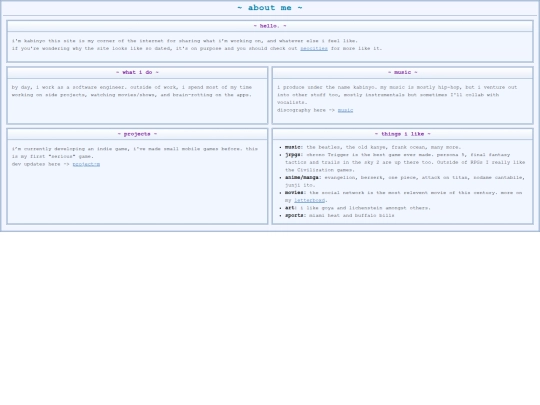Click the '~ things i like ~' heading
Viewport: 540px width, 405px height.
coord(402,134)
